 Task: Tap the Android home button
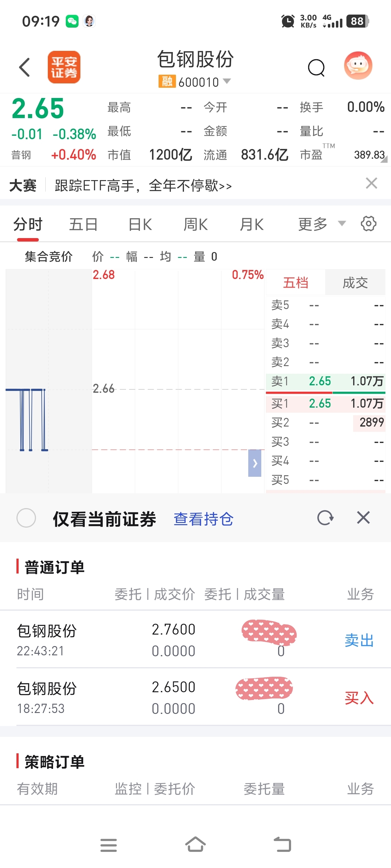[195, 845]
